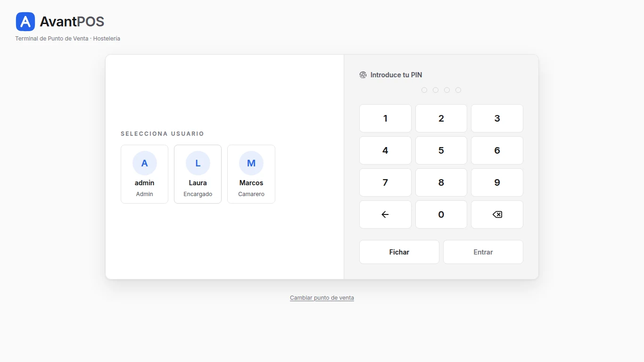Tap keypad digit 4
The image size is (644, 362).
click(385, 150)
